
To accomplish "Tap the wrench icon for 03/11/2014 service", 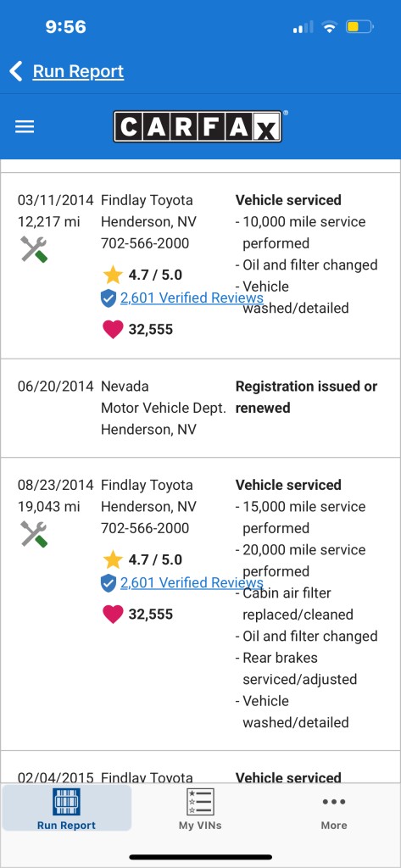I will pyautogui.click(x=35, y=249).
